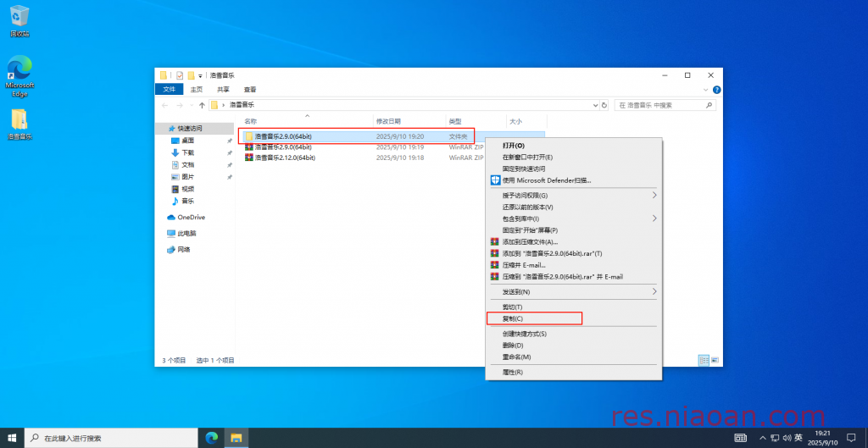The width and height of the screenshot is (868, 448).
Task: Switch to the 共享 ribbon tab
Action: pyautogui.click(x=223, y=89)
